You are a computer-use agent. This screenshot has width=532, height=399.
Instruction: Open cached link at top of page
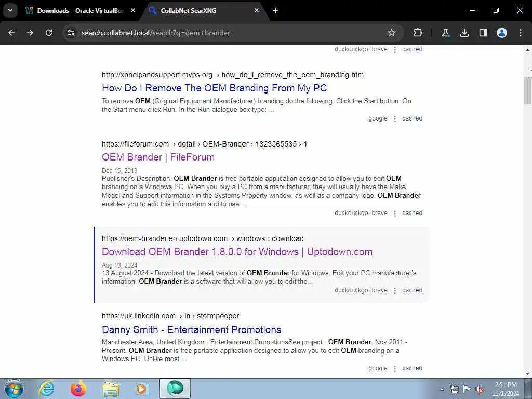[x=412, y=49]
